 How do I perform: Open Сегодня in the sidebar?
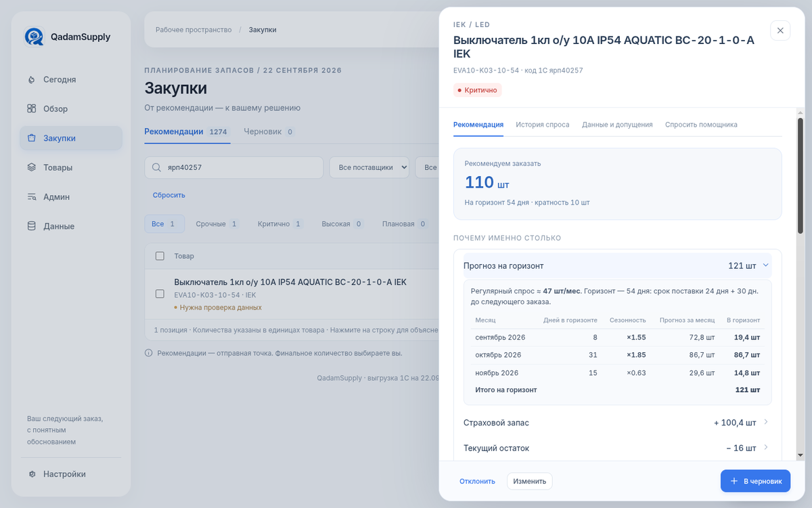[71, 79]
